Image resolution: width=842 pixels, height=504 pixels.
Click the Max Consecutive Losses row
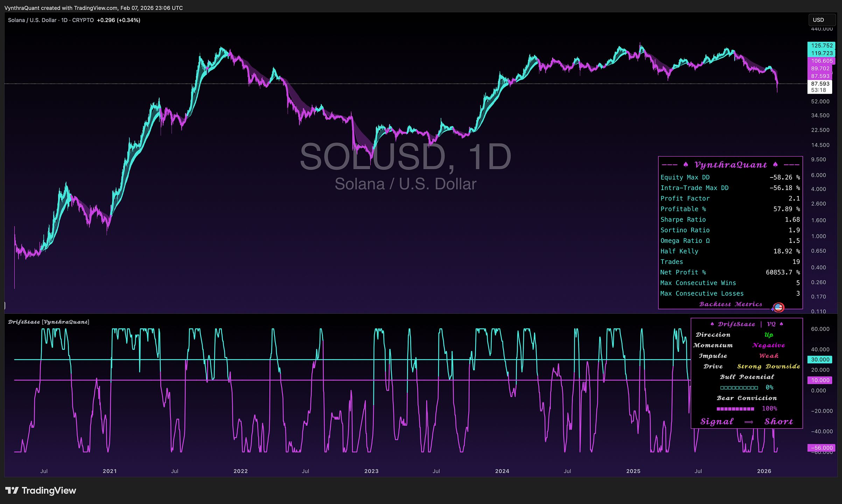click(x=730, y=294)
